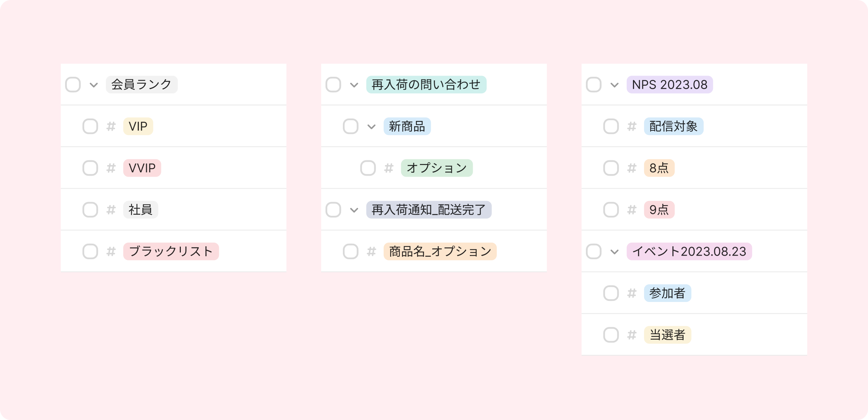Click the hash icon next to VVIP
Viewport: 868px width, 420px height.
coord(111,168)
